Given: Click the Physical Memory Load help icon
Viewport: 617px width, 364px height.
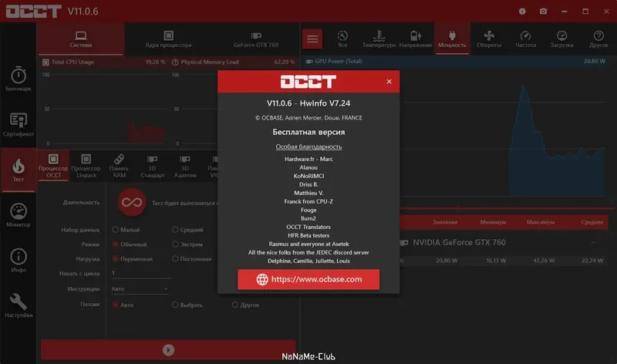Looking at the screenshot, I should (175, 62).
